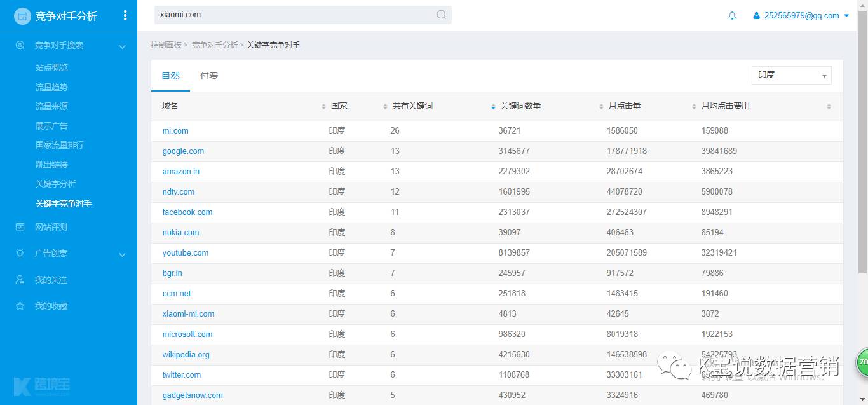Open the twitter.com domain link
This screenshot has height=405, width=868.
coord(182,374)
